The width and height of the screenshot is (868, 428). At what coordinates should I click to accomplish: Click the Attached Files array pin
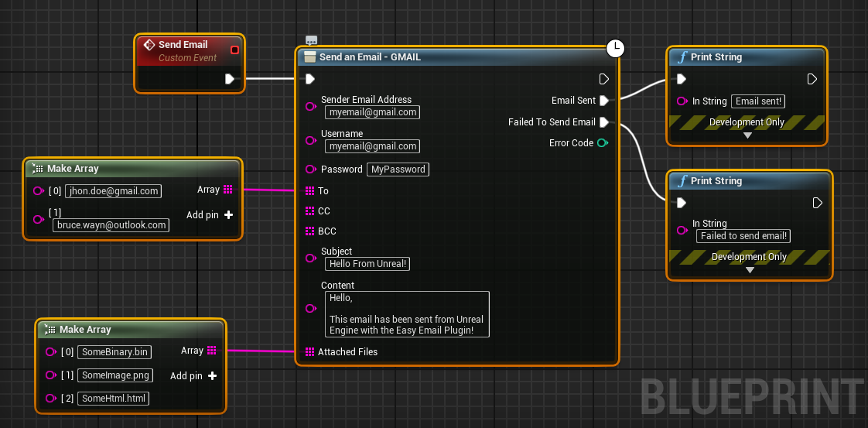point(310,351)
